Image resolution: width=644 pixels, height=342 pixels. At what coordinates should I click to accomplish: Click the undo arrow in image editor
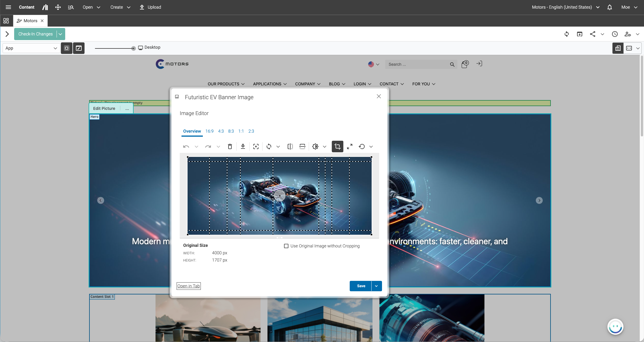tap(186, 146)
